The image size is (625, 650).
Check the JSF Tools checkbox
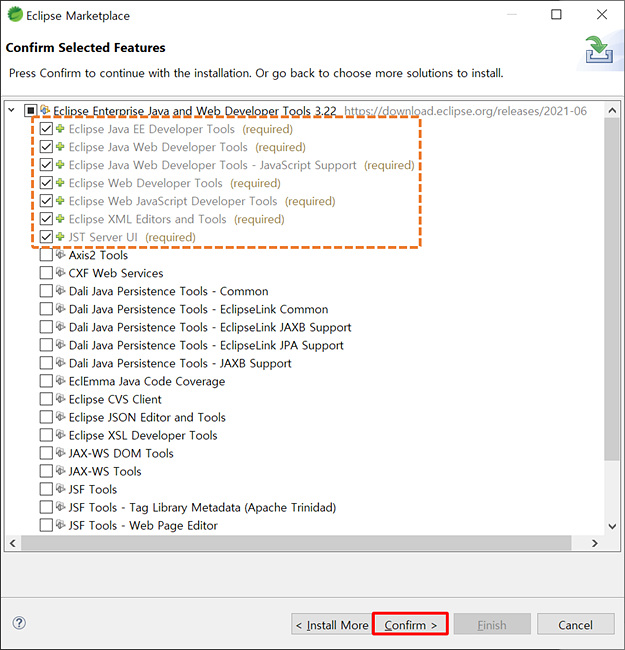[x=46, y=489]
